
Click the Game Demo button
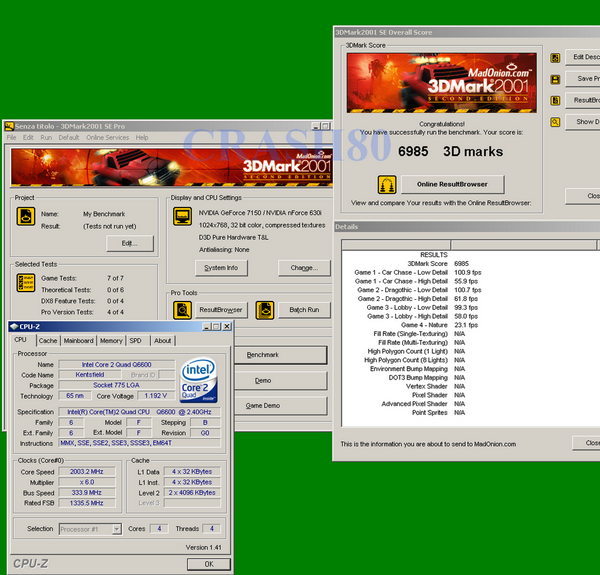click(281, 406)
